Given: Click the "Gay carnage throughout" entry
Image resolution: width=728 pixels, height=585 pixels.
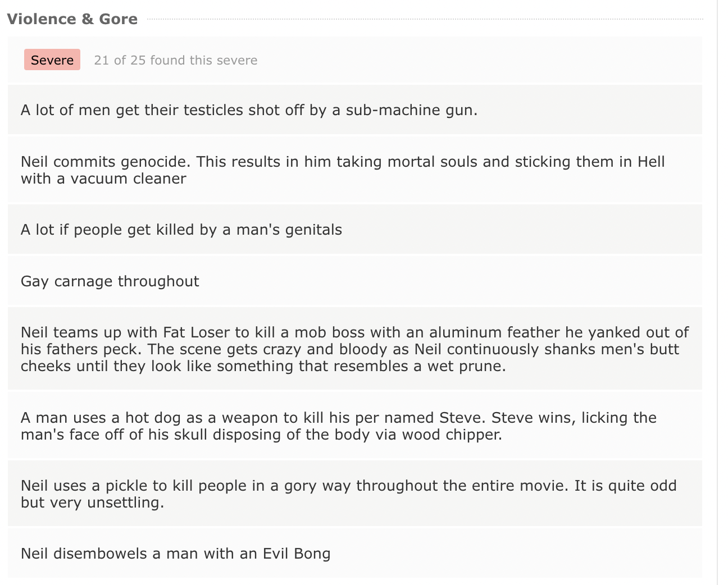Looking at the screenshot, I should pos(355,281).
